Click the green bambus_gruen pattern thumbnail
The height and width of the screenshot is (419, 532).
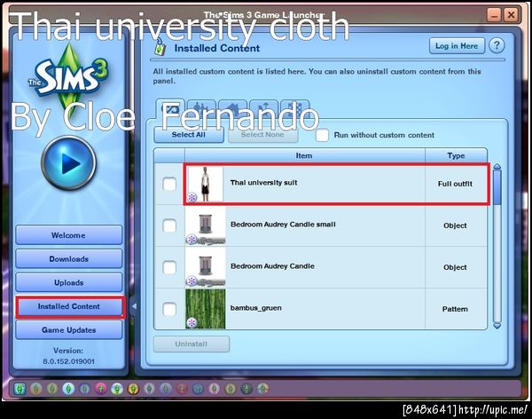pyautogui.click(x=206, y=309)
